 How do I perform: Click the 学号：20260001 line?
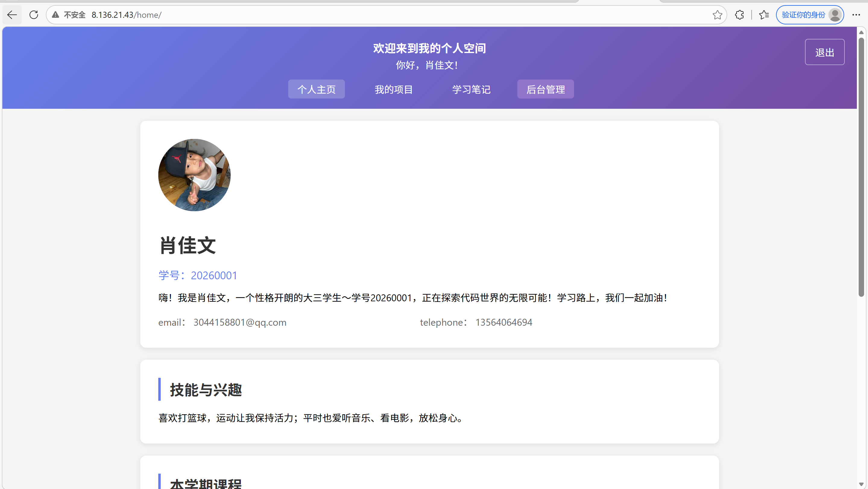click(x=198, y=275)
